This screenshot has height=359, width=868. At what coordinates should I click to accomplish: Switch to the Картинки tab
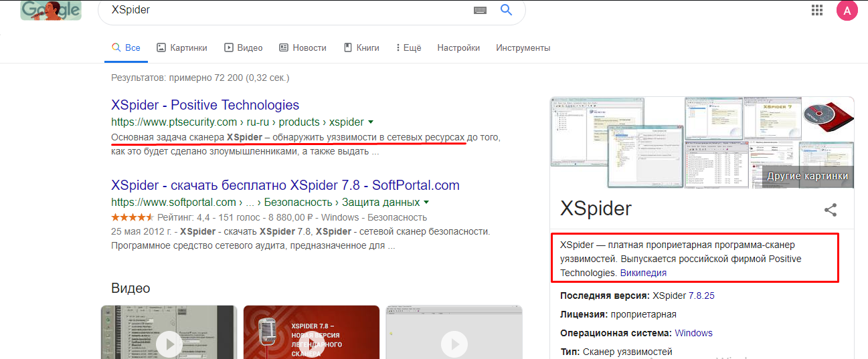tap(181, 48)
